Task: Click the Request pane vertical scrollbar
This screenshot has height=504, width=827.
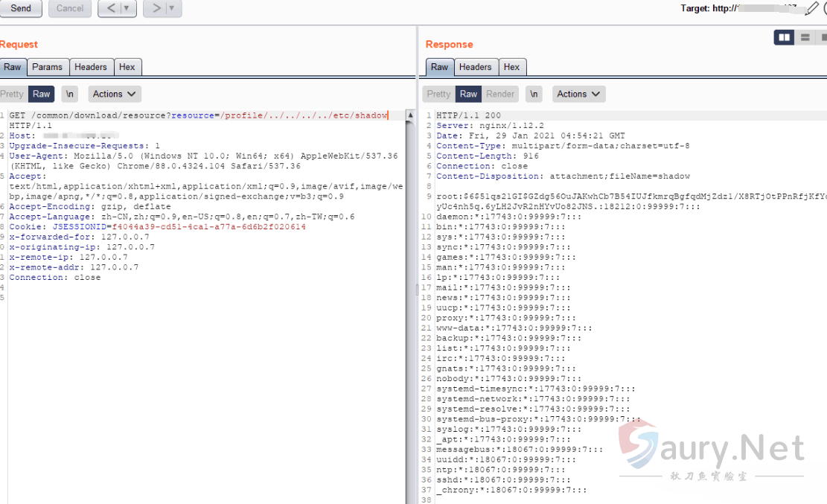Action: pyautogui.click(x=410, y=298)
